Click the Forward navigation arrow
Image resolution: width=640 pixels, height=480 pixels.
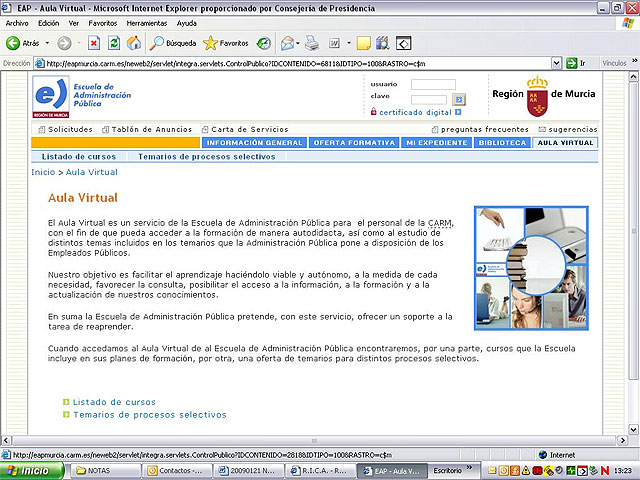click(x=64, y=43)
